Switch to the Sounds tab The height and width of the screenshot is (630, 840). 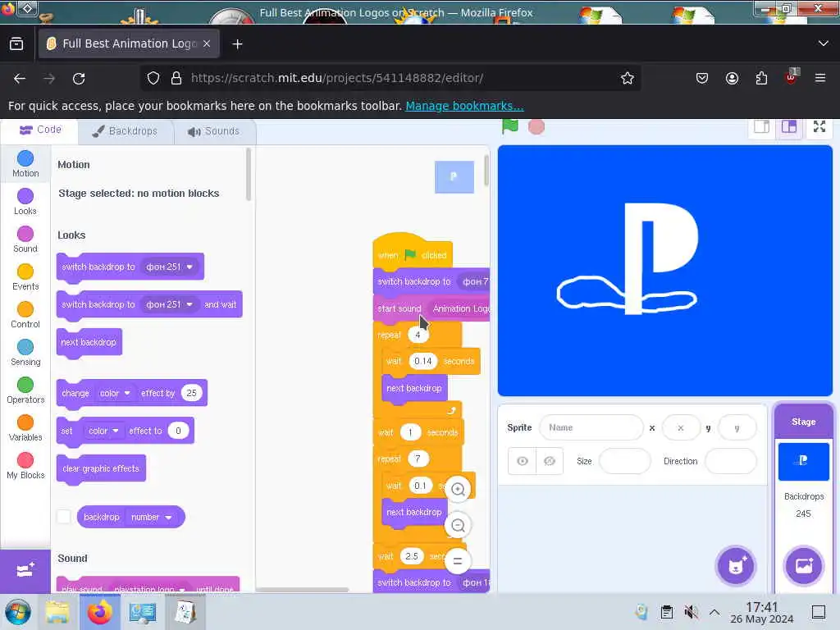point(214,131)
